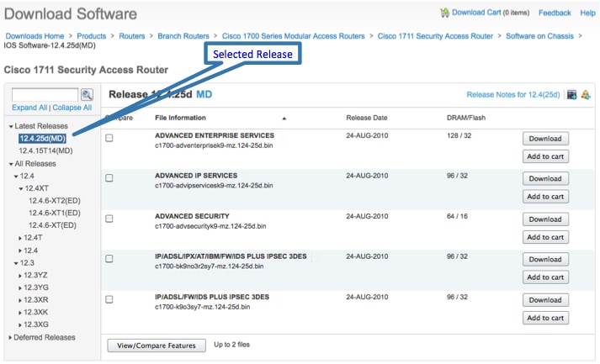Collapse the 12.4XT tree node

point(21,189)
